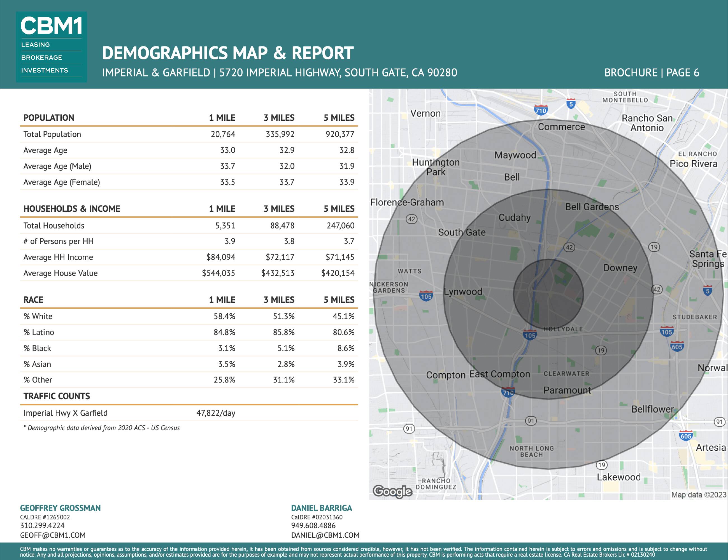Click the I-710 shield below East Compton
The width and height of the screenshot is (728, 560).
508,393
